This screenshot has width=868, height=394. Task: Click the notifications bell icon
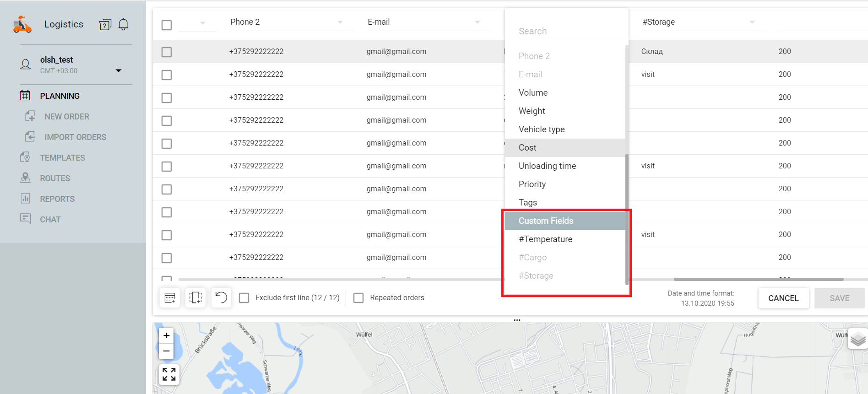(x=123, y=24)
